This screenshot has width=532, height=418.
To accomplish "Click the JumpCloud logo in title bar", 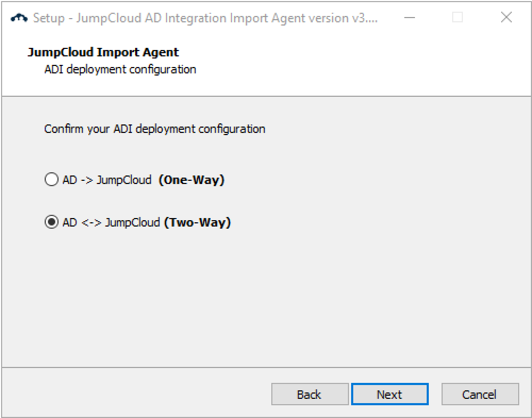I will tap(19, 18).
